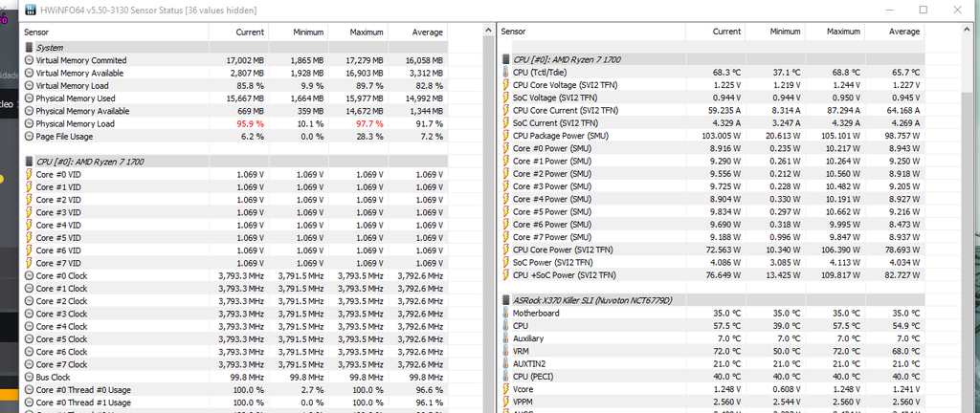Screen dimensions: 980x413
Task: Click the lightning icon beside Core #7 VID
Action: tap(29, 263)
